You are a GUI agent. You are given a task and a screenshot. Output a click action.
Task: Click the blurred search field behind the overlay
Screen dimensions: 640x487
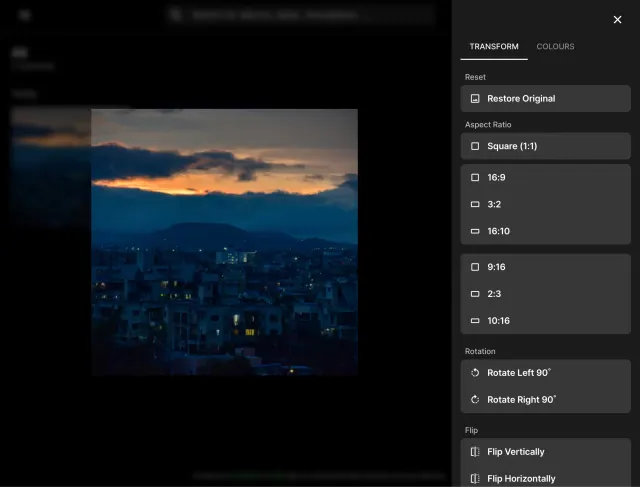(300, 15)
